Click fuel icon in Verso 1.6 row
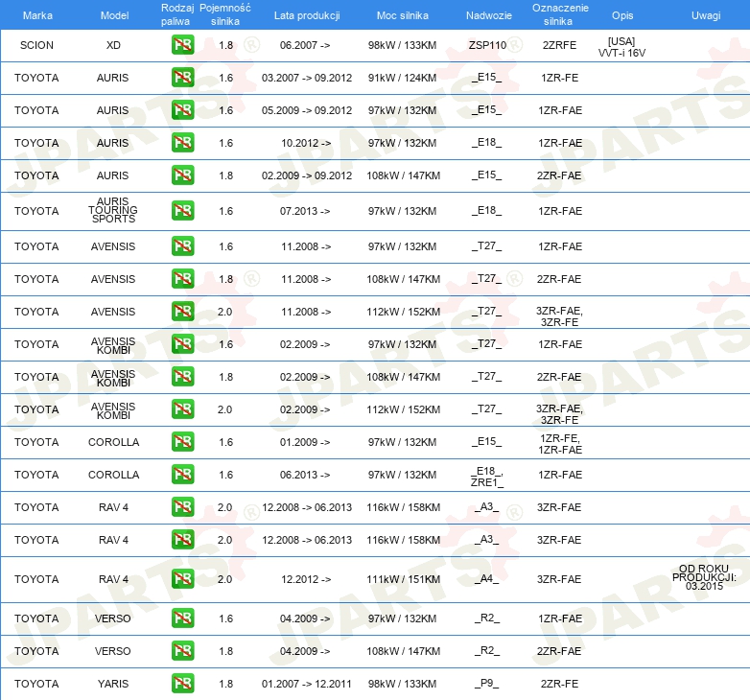The image size is (750, 700). pyautogui.click(x=182, y=618)
